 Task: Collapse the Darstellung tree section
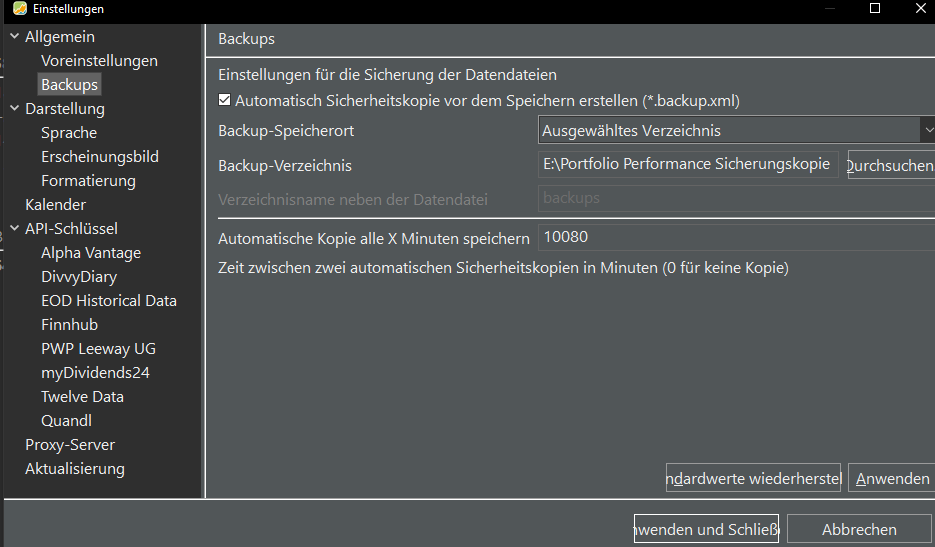point(14,109)
